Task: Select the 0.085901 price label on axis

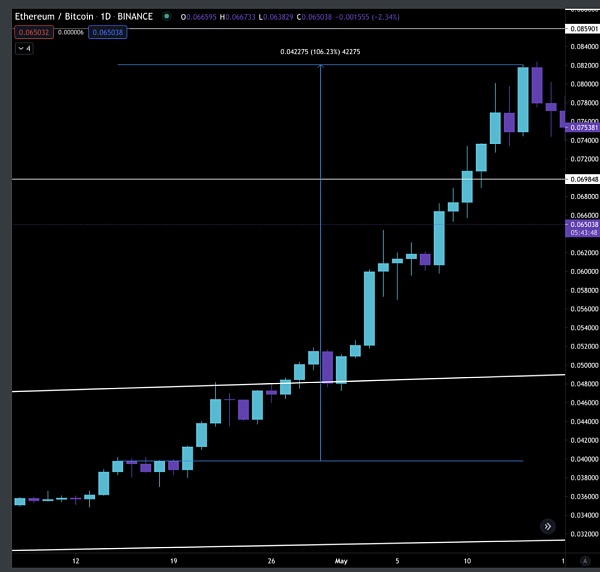Action: click(x=581, y=29)
